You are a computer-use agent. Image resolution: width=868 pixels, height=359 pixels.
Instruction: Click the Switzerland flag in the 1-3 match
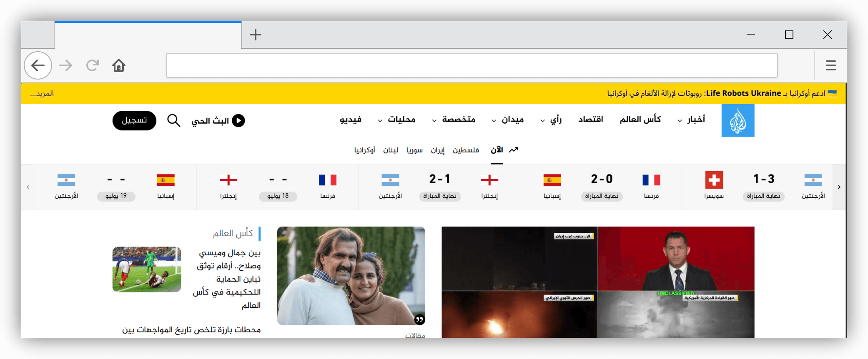point(714,180)
